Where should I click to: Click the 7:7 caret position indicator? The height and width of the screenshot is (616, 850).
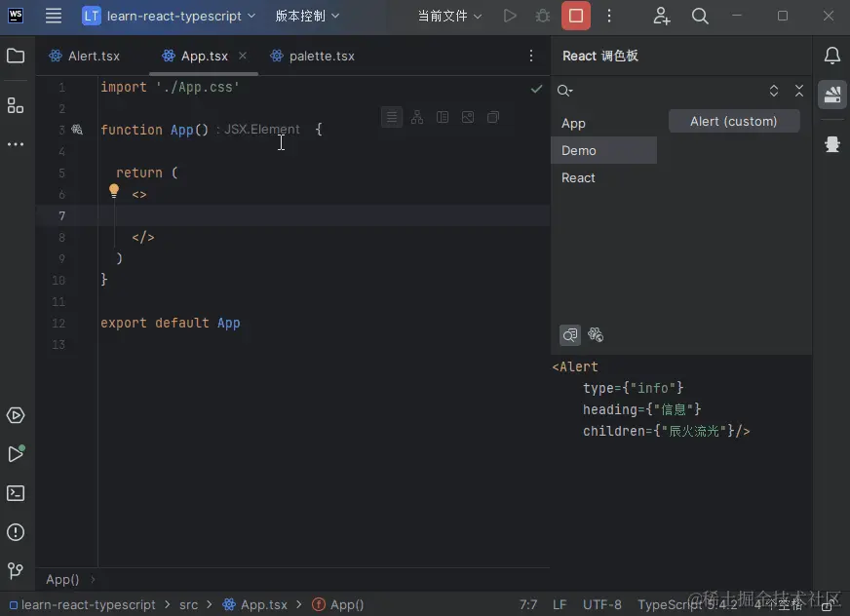coord(528,604)
